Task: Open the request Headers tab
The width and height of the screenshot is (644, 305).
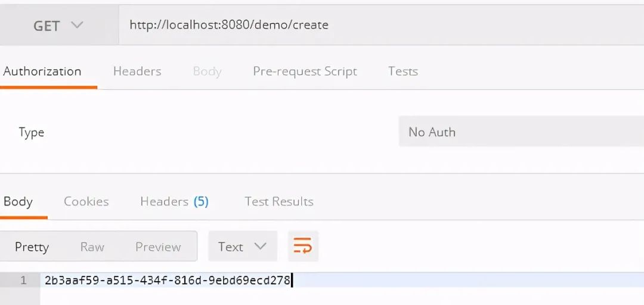Action: click(137, 71)
